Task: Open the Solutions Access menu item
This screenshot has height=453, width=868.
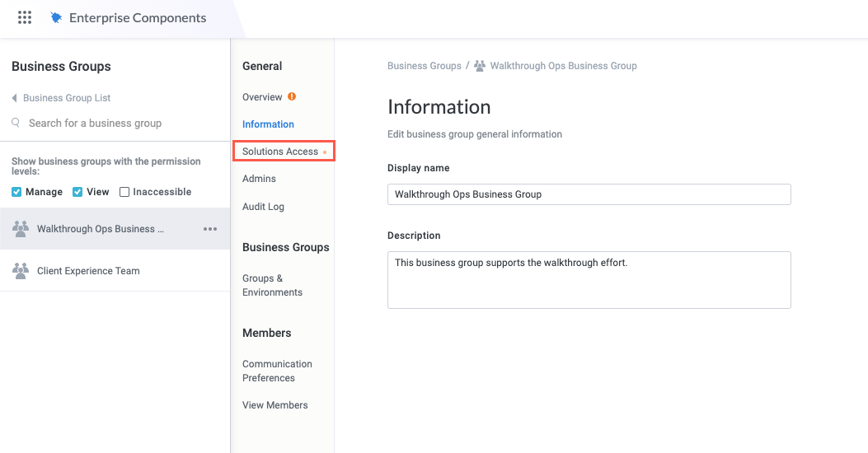Action: pyautogui.click(x=280, y=152)
